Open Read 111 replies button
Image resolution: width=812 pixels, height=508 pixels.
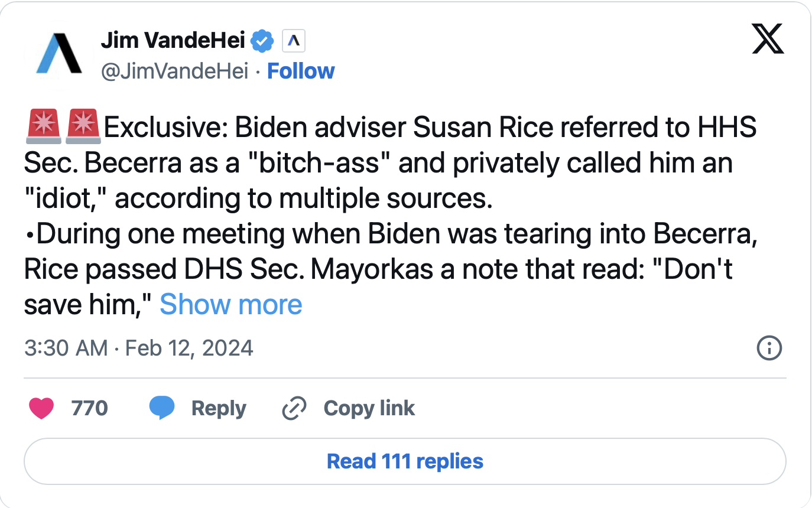tap(405, 461)
